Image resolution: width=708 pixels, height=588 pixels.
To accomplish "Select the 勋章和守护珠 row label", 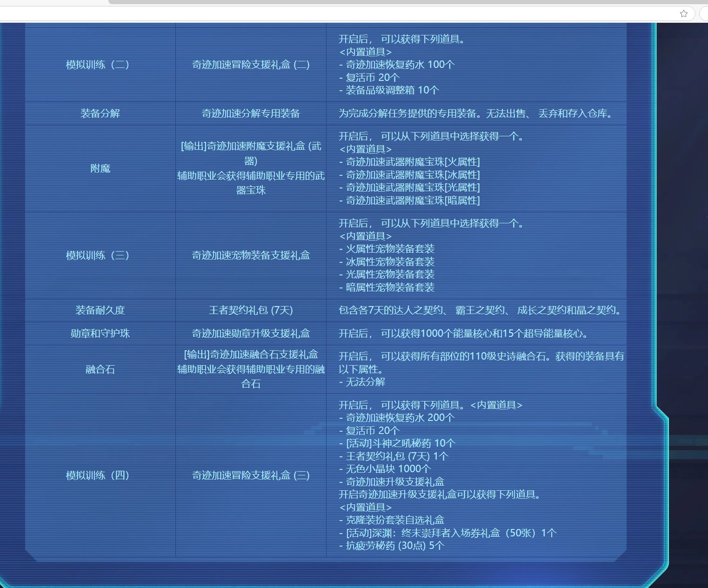I will click(98, 334).
